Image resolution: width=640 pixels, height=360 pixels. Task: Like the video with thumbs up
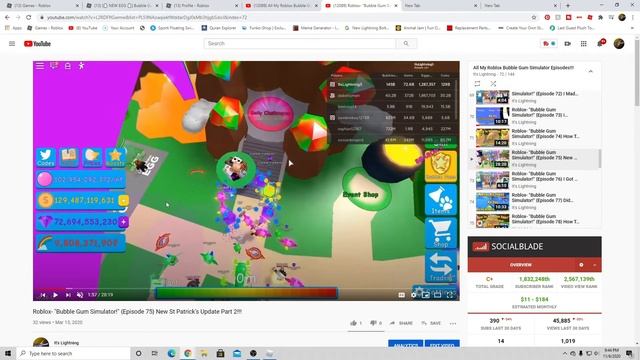[353, 323]
